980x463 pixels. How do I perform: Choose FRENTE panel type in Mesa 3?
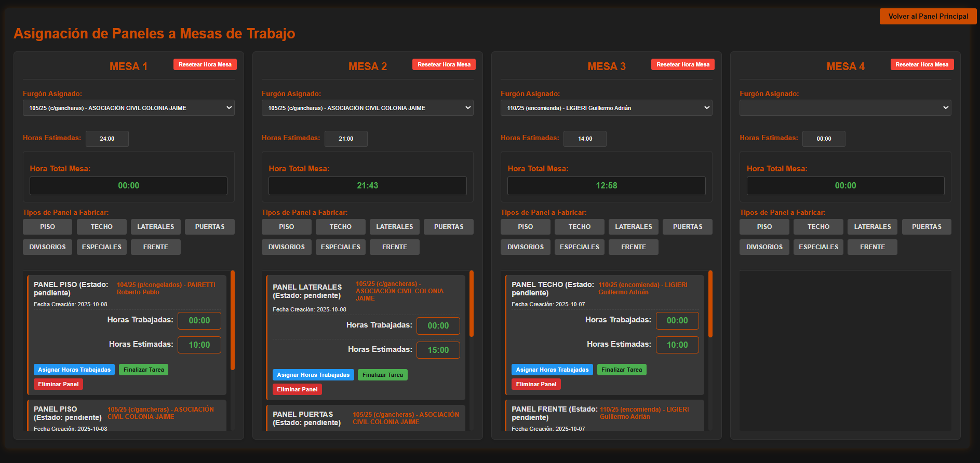pyautogui.click(x=633, y=247)
